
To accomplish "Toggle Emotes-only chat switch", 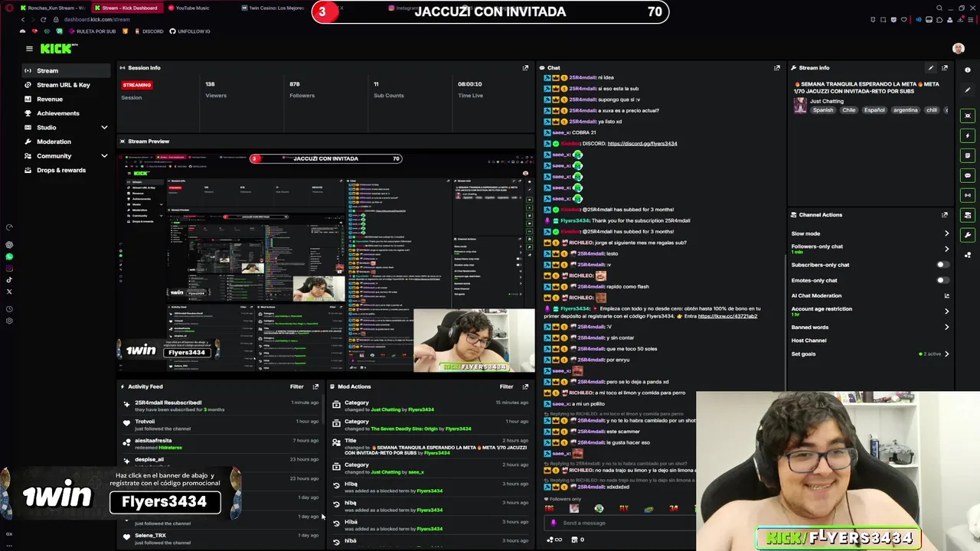I will (942, 280).
